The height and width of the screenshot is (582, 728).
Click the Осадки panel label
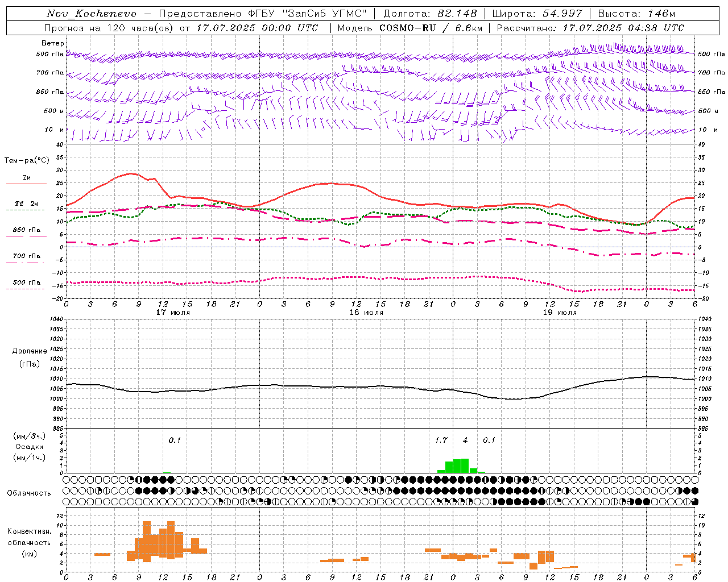(x=29, y=447)
